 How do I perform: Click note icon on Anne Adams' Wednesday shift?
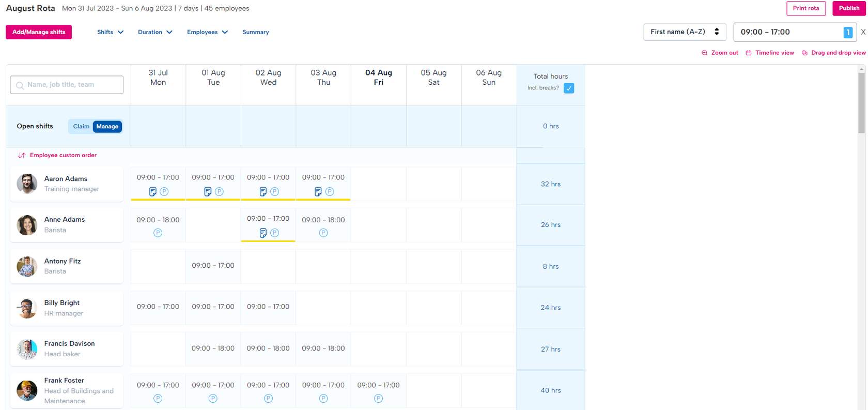pyautogui.click(x=263, y=233)
